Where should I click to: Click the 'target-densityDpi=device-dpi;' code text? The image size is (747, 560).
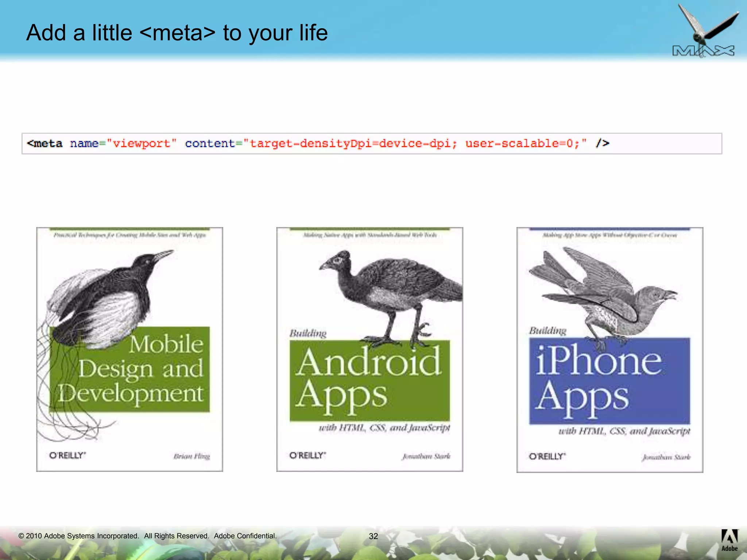tap(353, 144)
